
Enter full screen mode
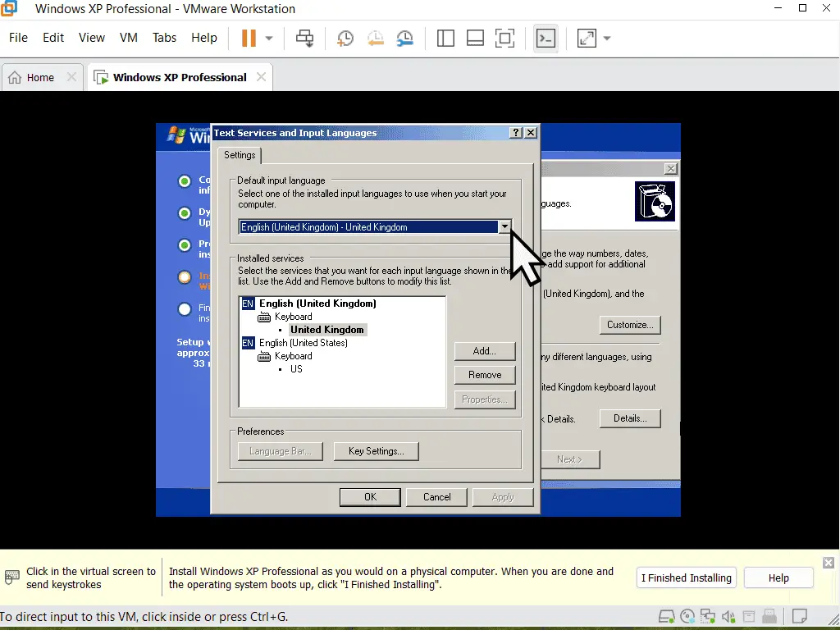point(504,38)
